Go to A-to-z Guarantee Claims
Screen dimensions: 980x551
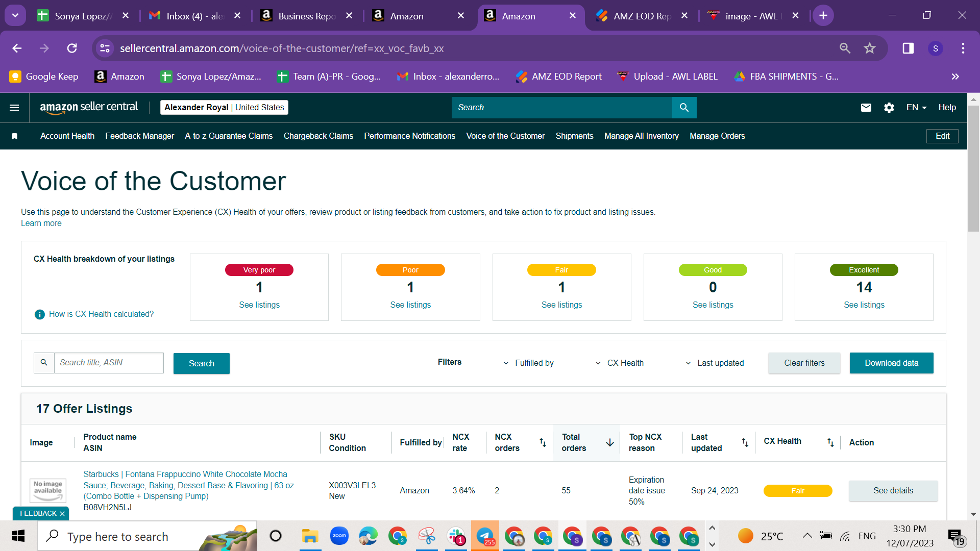pos(229,136)
